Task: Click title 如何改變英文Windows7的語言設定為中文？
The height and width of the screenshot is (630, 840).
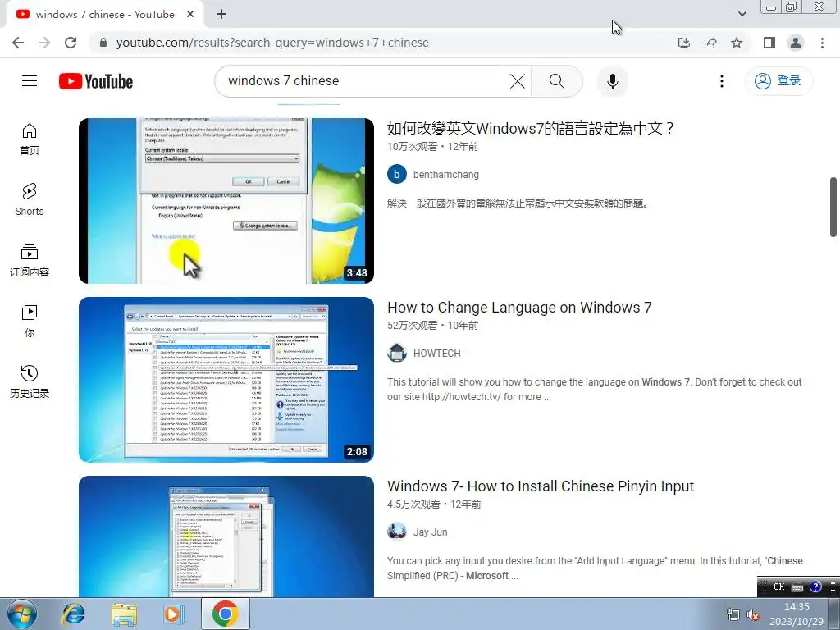Action: pos(531,129)
